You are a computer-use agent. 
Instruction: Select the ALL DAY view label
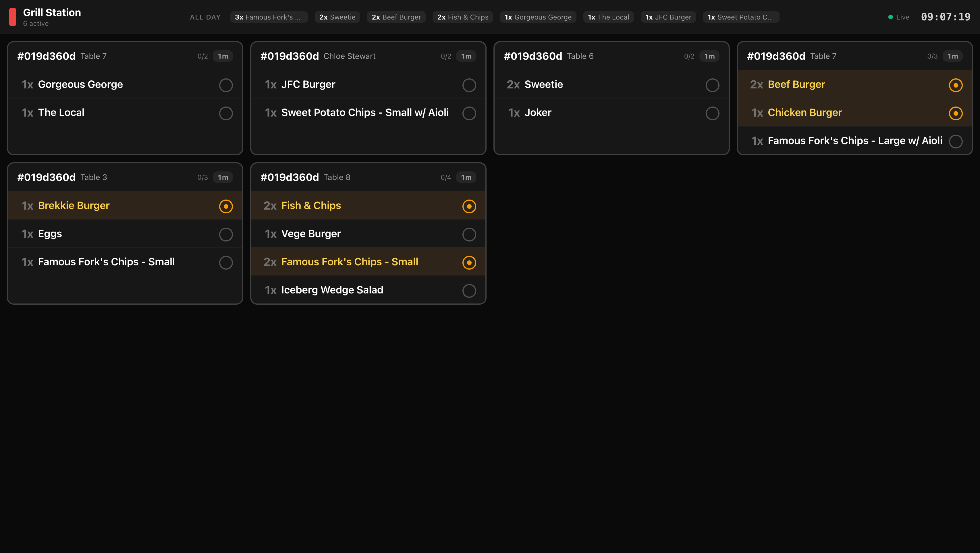(205, 17)
